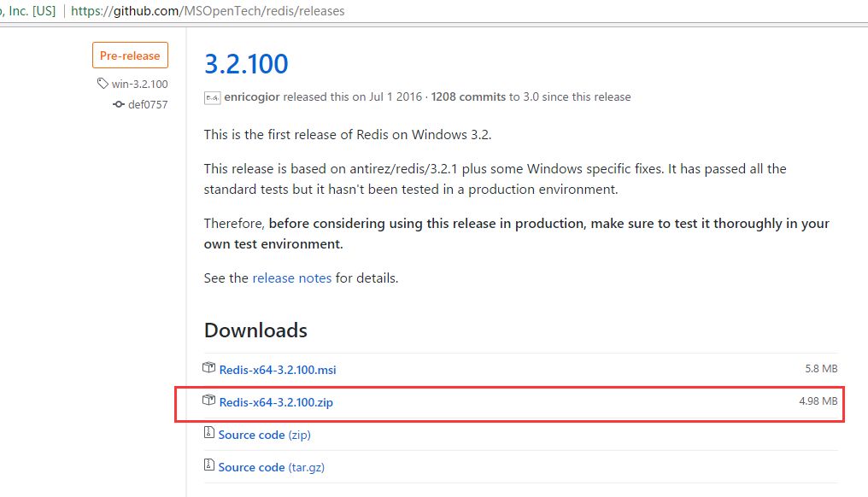
Task: Click the file icon beside Source code (zip)
Action: click(209, 434)
